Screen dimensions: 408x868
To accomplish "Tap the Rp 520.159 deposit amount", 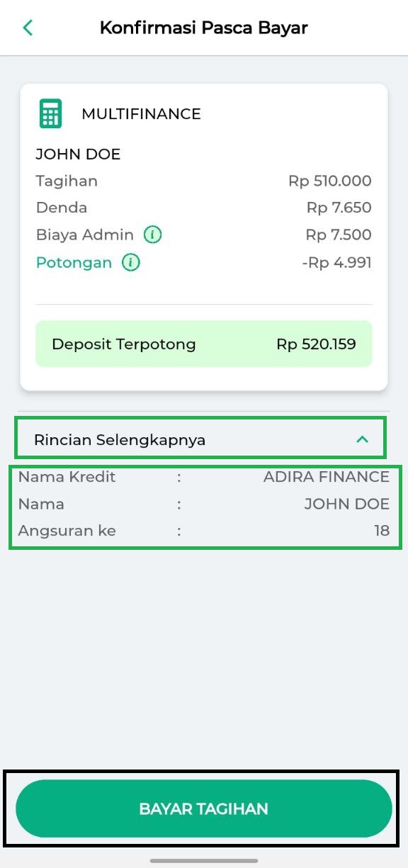I will 316,344.
